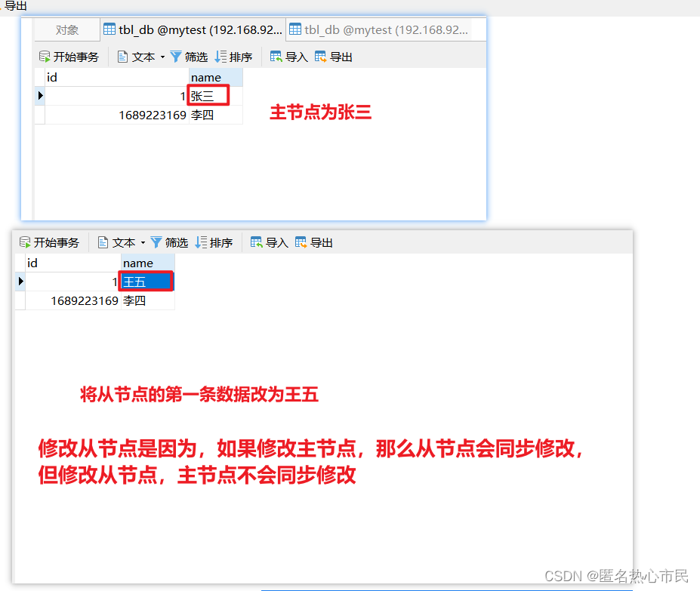
Task: Select the active tbl_db @mytest tab
Action: [x=193, y=30]
